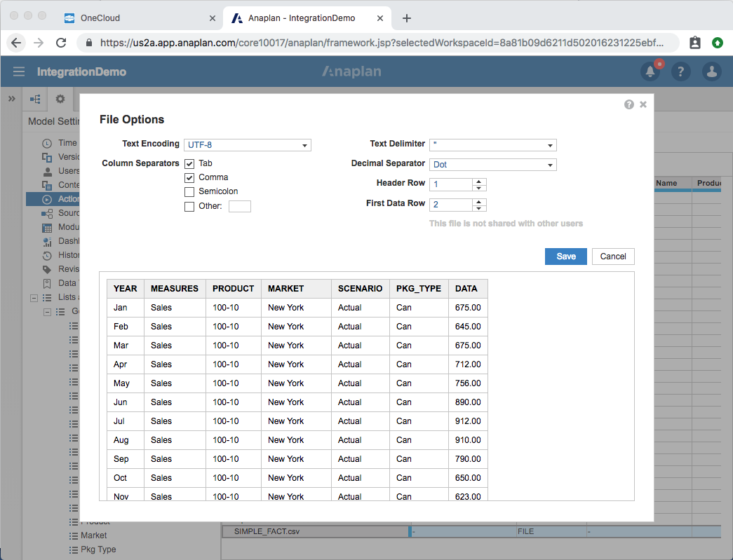Click the Header Row number field
Image resolution: width=733 pixels, height=560 pixels.
click(x=450, y=184)
